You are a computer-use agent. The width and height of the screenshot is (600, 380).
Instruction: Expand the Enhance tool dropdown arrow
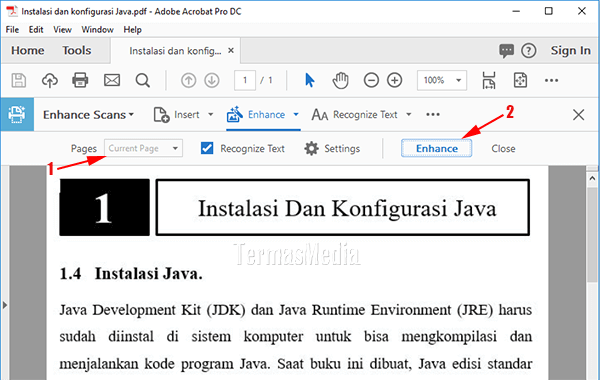(296, 114)
